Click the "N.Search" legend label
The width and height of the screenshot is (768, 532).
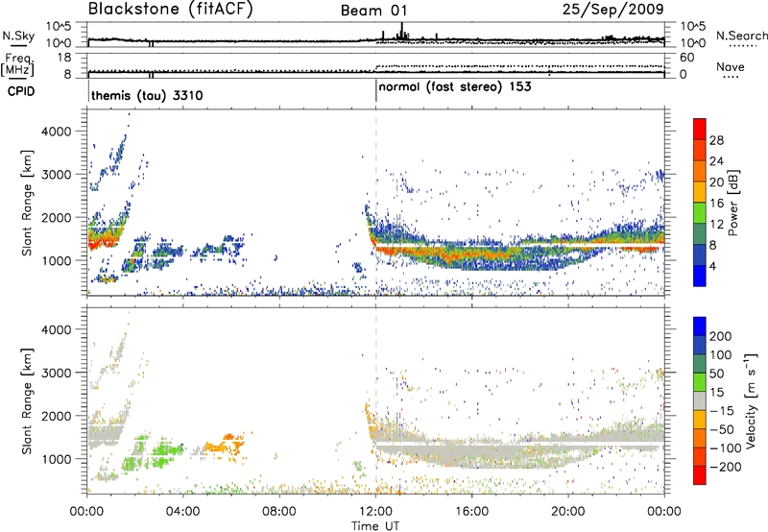point(742,36)
